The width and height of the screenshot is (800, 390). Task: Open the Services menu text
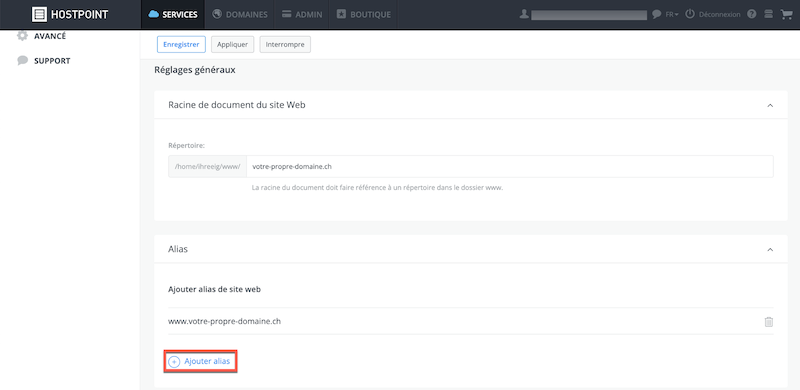(x=180, y=14)
